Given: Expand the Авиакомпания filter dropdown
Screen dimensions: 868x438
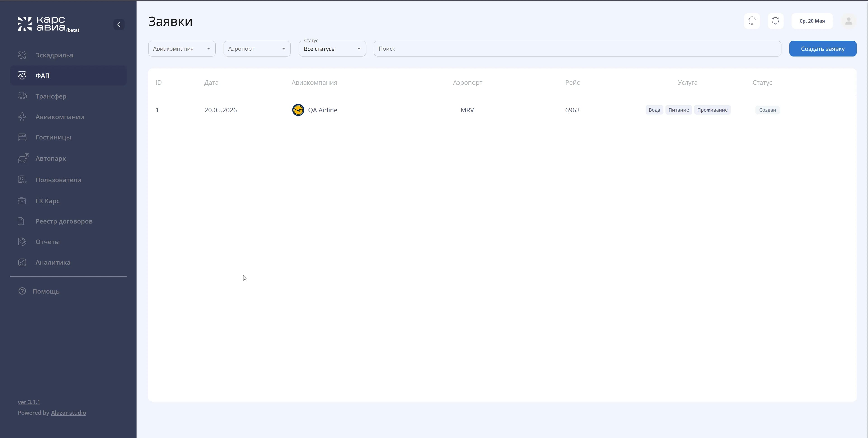Looking at the screenshot, I should point(182,49).
